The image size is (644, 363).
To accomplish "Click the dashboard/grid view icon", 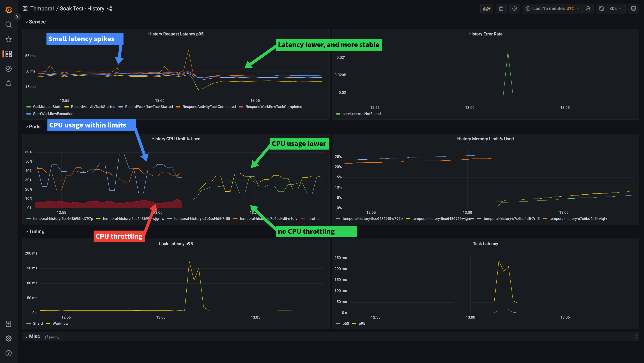I will coord(8,54).
